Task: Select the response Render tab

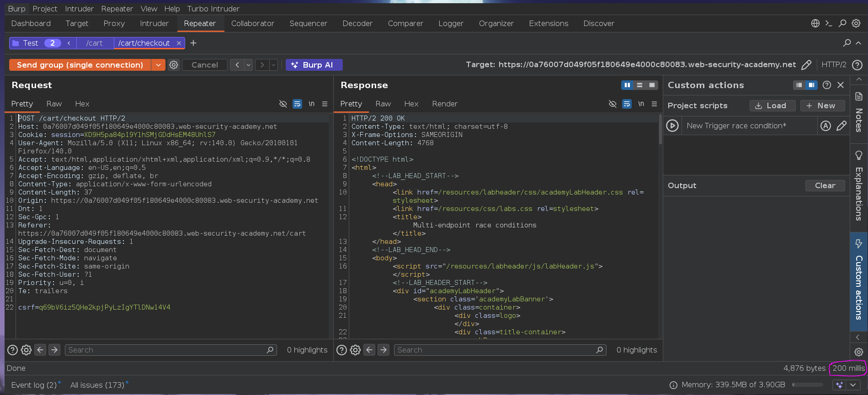Action: coord(445,104)
